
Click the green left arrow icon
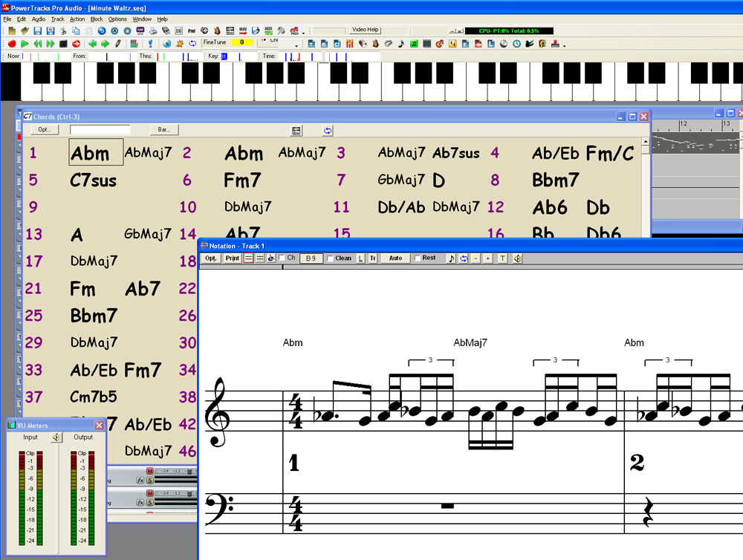point(92,44)
